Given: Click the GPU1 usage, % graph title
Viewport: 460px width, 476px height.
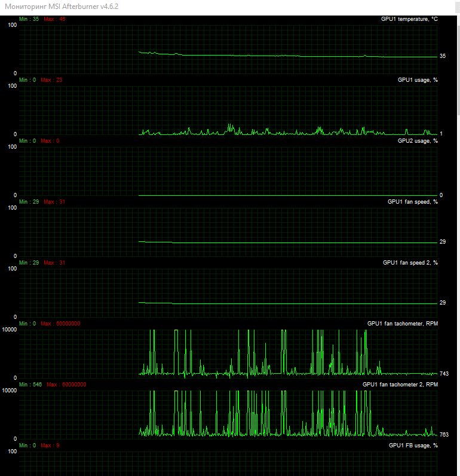Looking at the screenshot, I should click(x=418, y=80).
